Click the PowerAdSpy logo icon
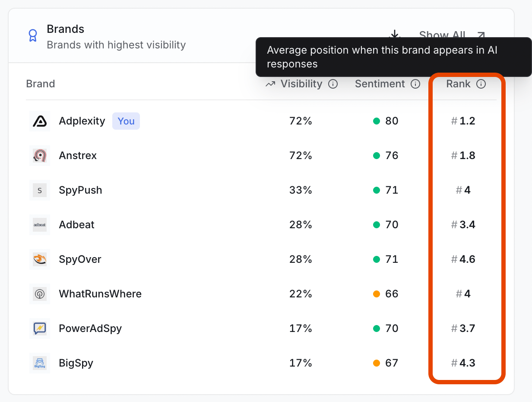Viewport: 532px width, 402px height. point(40,329)
